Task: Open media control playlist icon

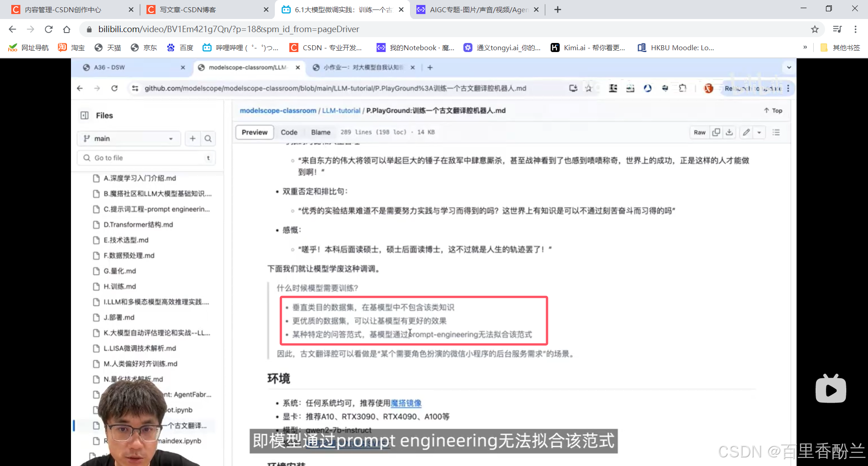Action: tap(837, 29)
